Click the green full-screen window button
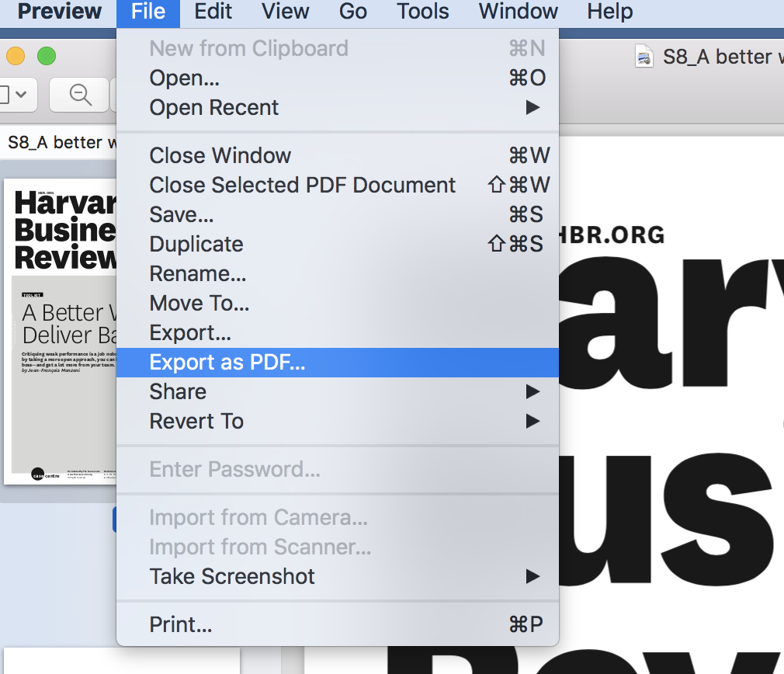Image resolution: width=784 pixels, height=674 pixels. coord(47,56)
